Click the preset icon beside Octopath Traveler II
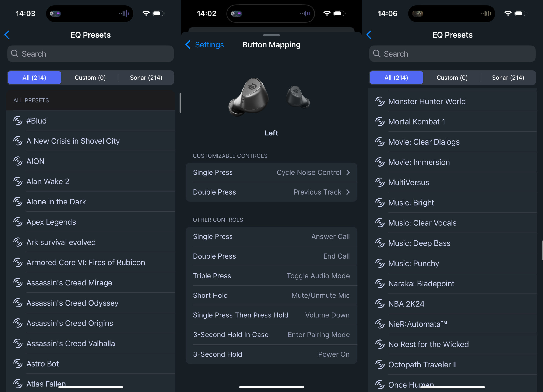The image size is (543, 392). tap(380, 364)
